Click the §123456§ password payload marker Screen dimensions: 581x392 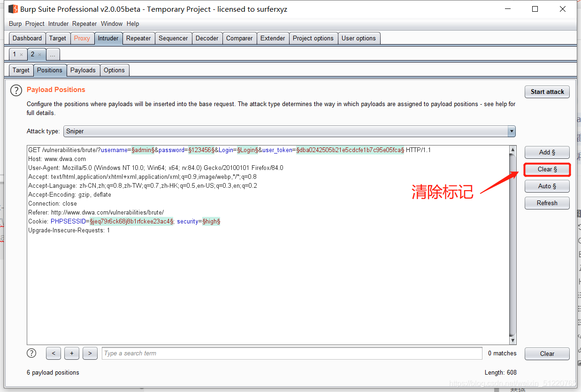(x=201, y=150)
